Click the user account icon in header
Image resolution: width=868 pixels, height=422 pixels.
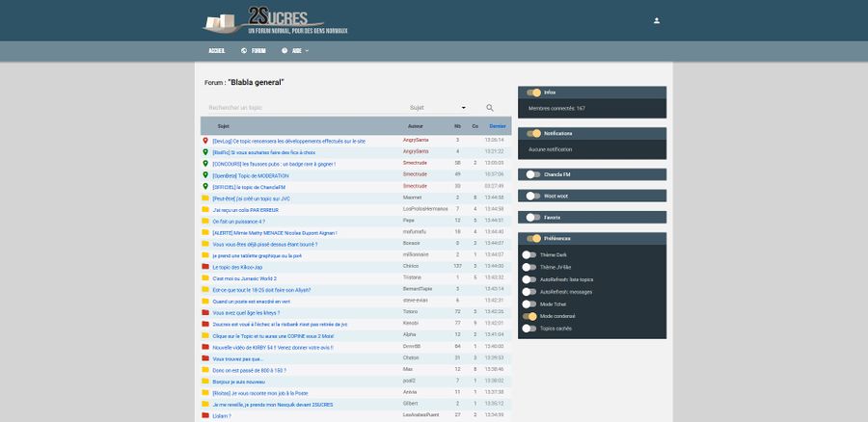coord(657,20)
